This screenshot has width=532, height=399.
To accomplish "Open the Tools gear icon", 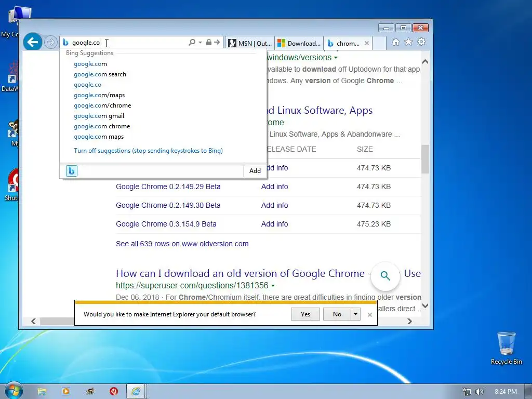I will coord(421,42).
